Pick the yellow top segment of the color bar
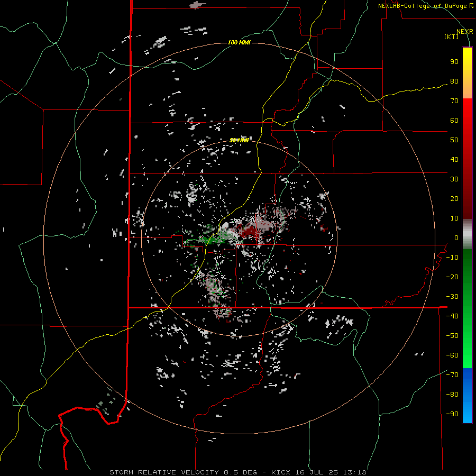The width and height of the screenshot is (476, 476). pyautogui.click(x=467, y=73)
